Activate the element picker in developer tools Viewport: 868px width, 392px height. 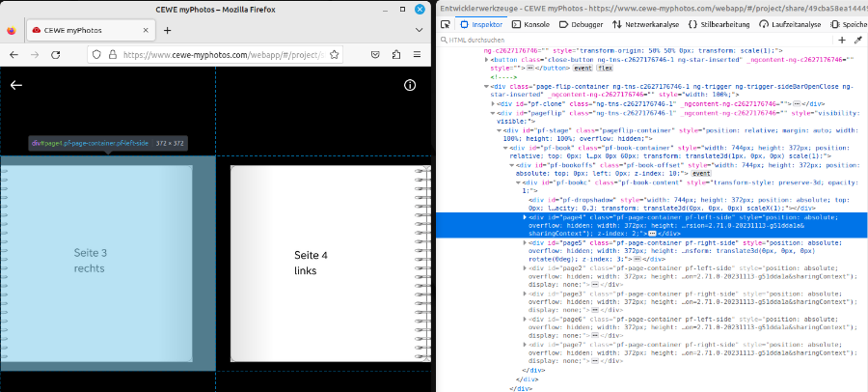pos(445,24)
